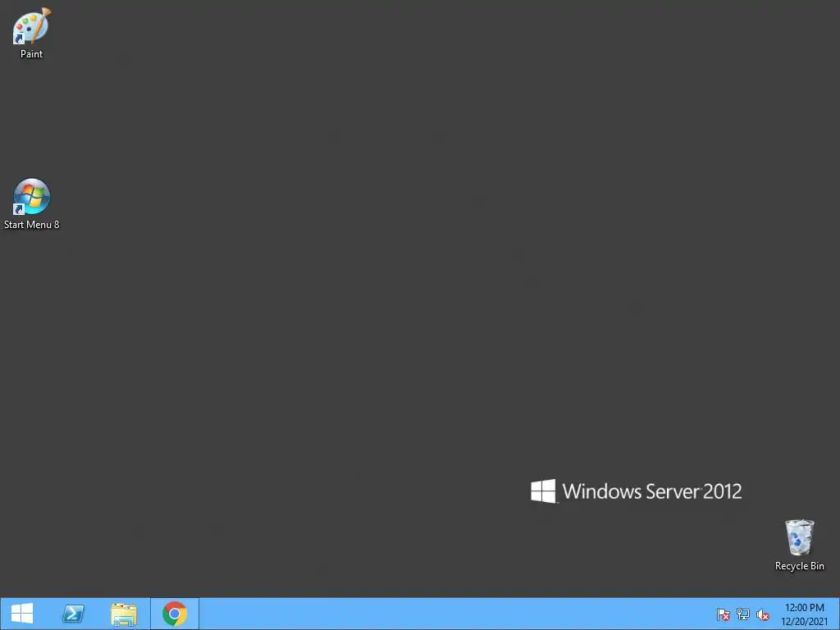Click the Start Menu 8 label text

click(x=32, y=225)
